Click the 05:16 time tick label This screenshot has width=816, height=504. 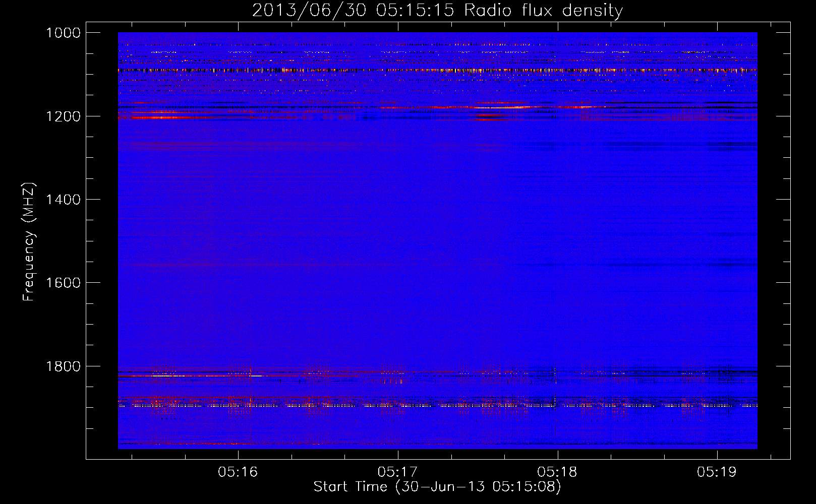tap(238, 472)
